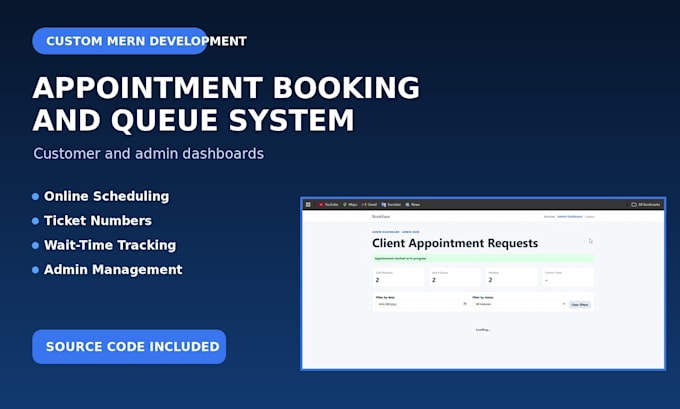Click the 'Ticket Numbers' bullet text
The image size is (680, 409).
coord(98,221)
